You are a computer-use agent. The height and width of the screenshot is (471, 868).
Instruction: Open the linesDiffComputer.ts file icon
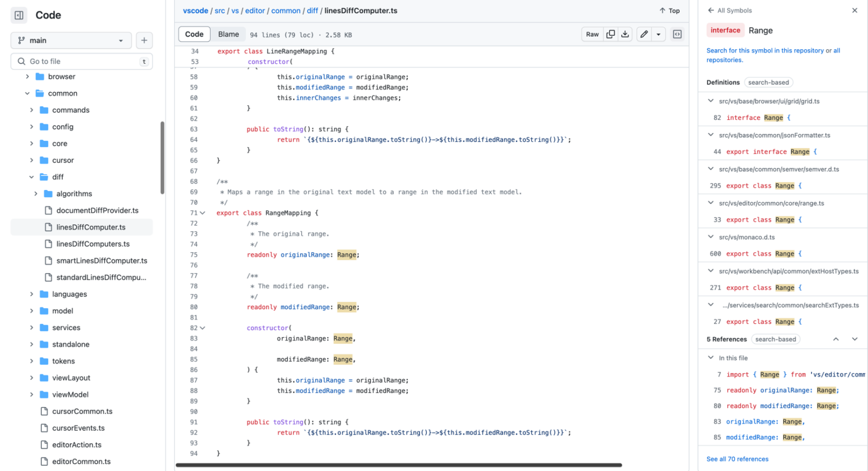coord(49,227)
